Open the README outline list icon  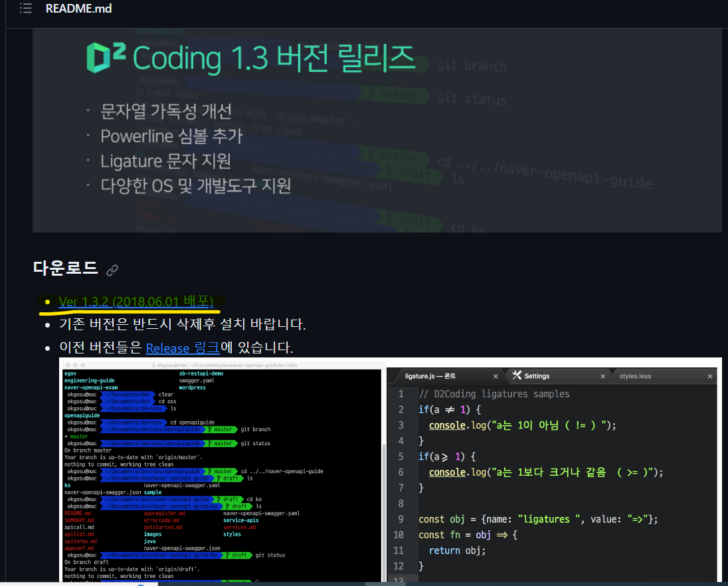pos(26,9)
